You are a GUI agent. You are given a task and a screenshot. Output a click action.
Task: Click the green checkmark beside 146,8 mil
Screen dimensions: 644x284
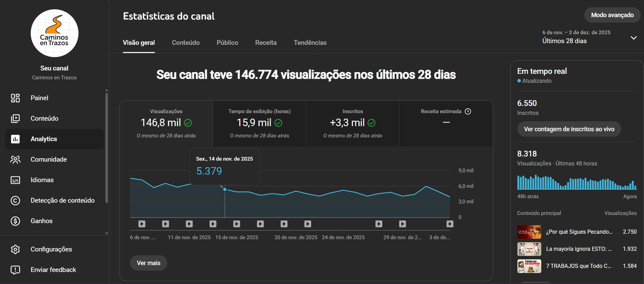pos(188,123)
